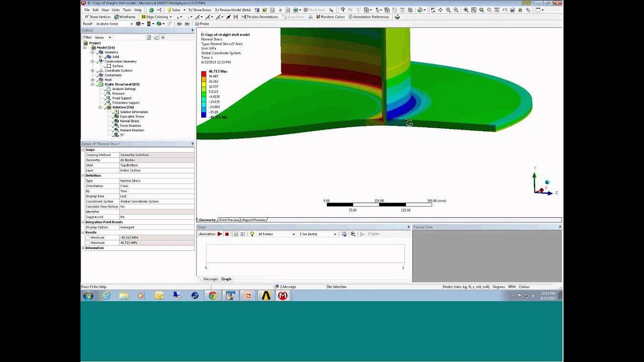Click the Zoom To Fit icon
The height and width of the screenshot is (362, 644).
tap(466, 10)
